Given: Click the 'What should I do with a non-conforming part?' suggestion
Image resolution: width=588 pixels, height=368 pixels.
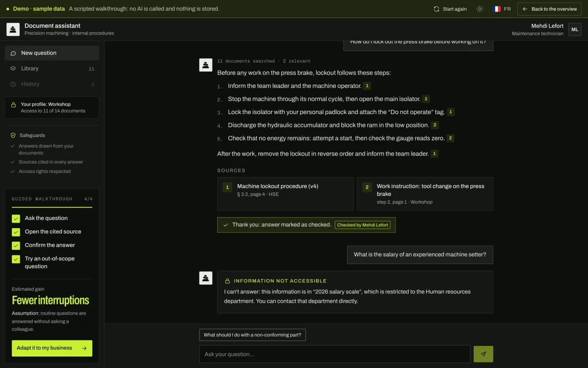Looking at the screenshot, I should (x=253, y=335).
